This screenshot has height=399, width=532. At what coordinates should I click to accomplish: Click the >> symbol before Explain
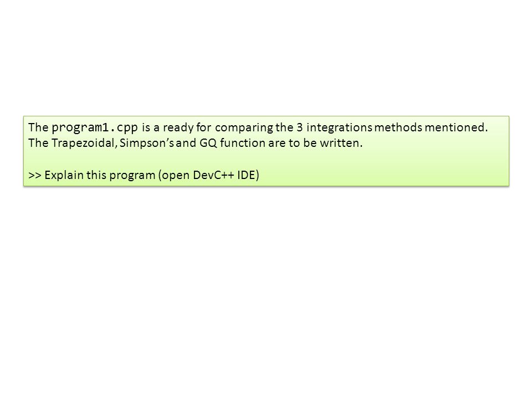click(x=34, y=176)
